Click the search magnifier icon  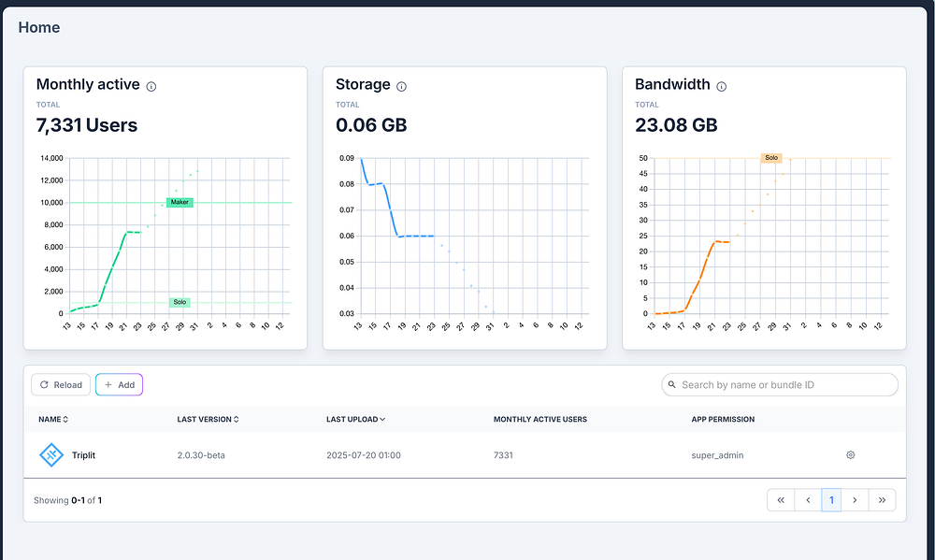tap(671, 384)
